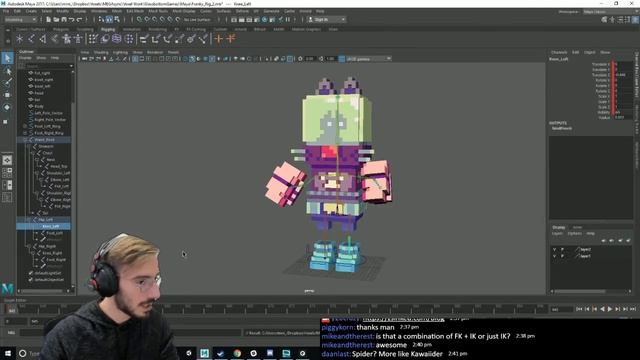Collapse the Hip_Left joint in Outliner
Viewport: 640px width, 360px height.
coord(29,220)
